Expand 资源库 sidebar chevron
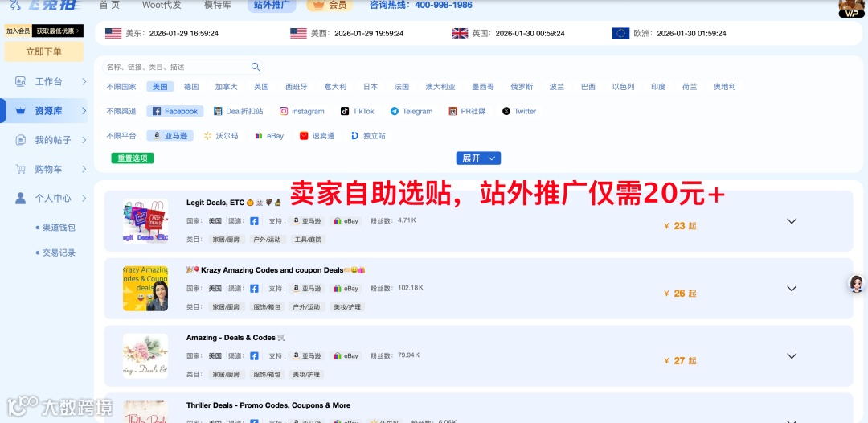This screenshot has height=423, width=868. (x=84, y=111)
